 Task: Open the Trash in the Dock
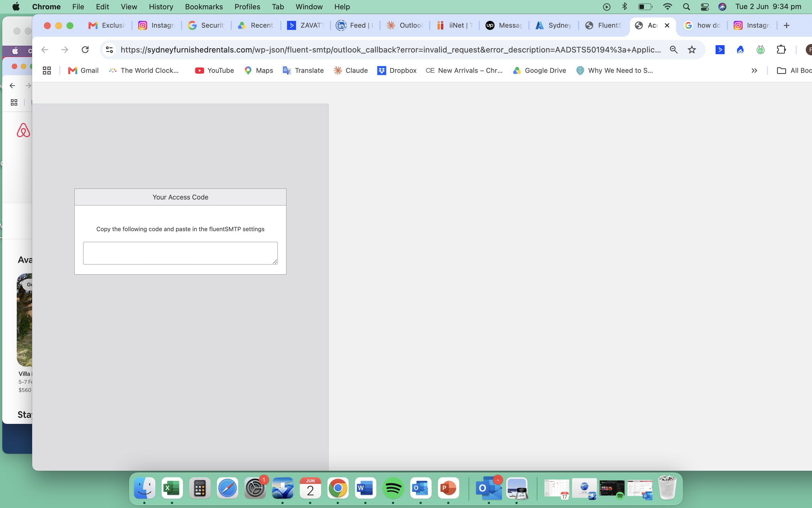(667, 488)
